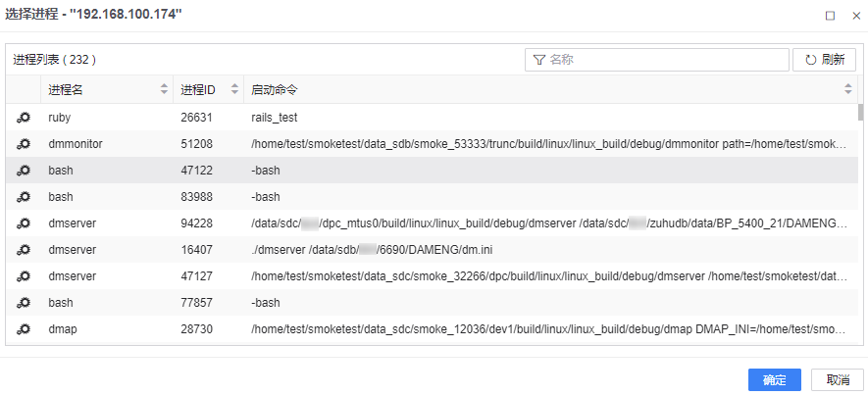Sort by 启动命令 column arrows
Viewport: 868px width, 396px height.
click(x=848, y=89)
